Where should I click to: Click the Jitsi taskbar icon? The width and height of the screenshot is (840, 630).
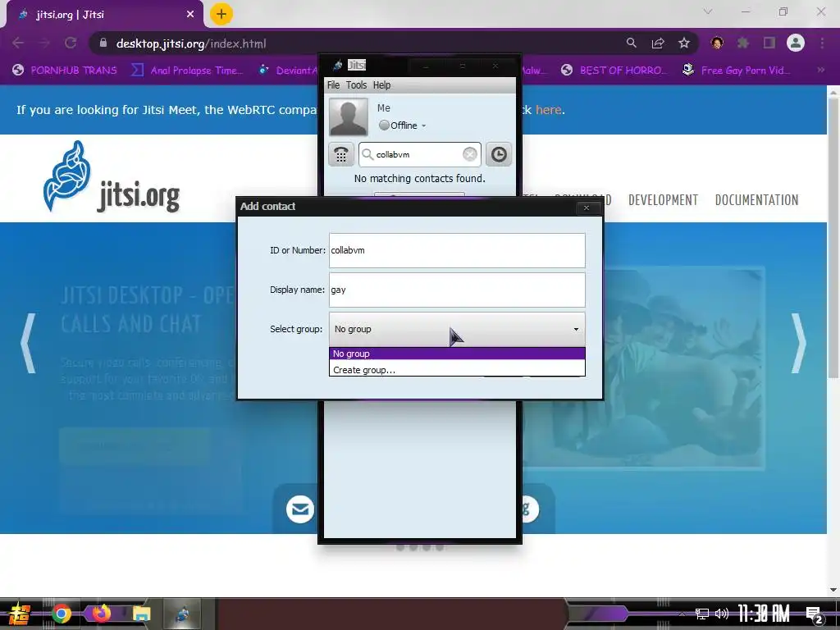[x=181, y=614]
